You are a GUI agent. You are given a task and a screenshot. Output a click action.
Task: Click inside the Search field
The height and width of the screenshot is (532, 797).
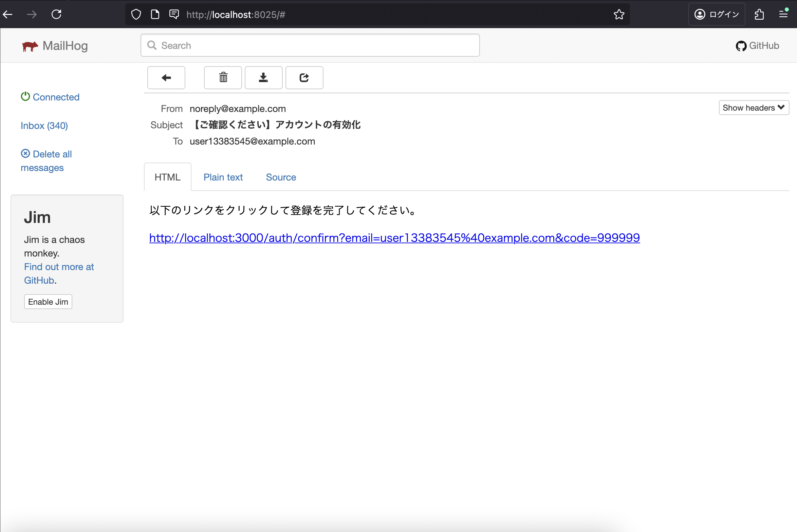pyautogui.click(x=309, y=45)
